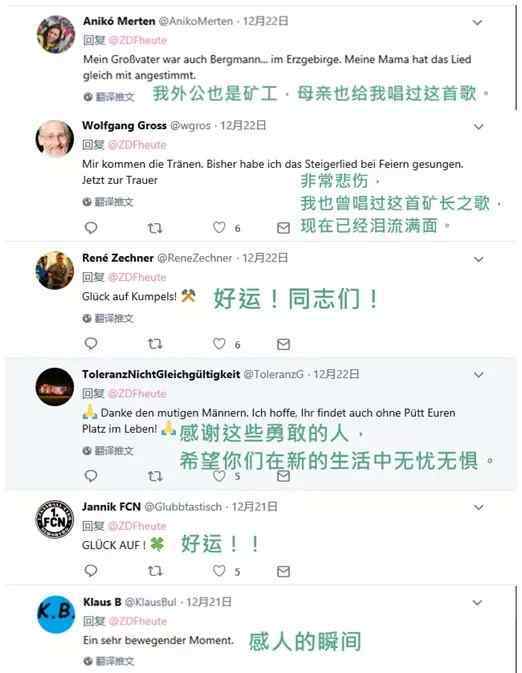View Jannik FCN's 1. FCN logo avatar
The width and height of the screenshot is (522, 673).
[x=54, y=520]
